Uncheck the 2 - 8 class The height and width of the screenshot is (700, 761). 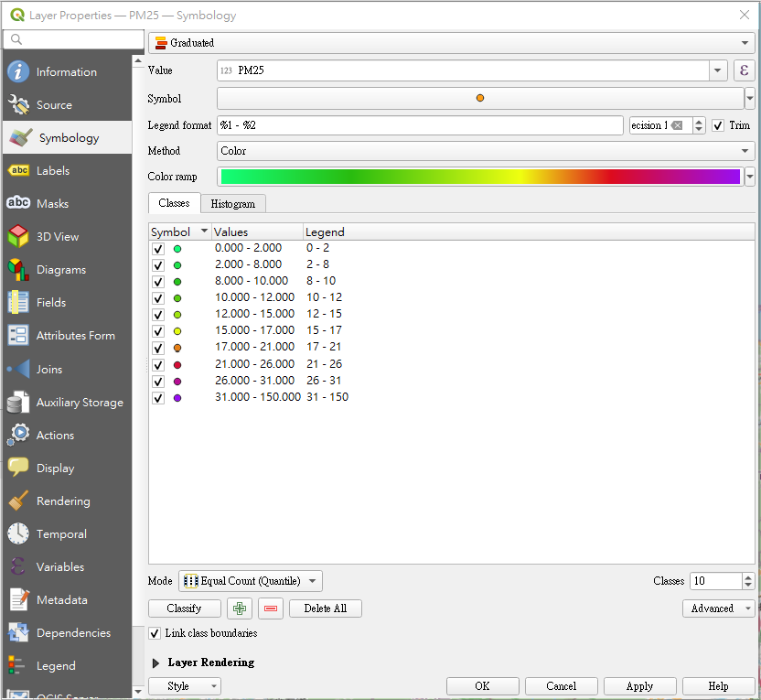tap(157, 265)
